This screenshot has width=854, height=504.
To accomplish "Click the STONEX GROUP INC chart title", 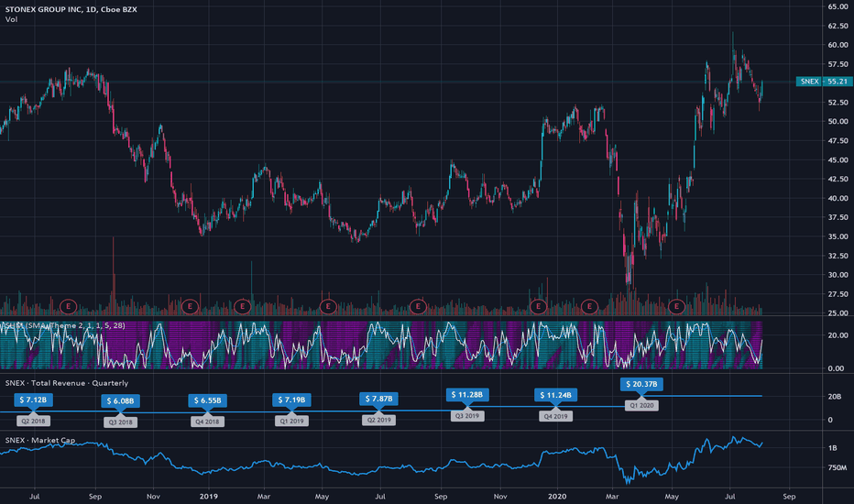I will point(71,9).
